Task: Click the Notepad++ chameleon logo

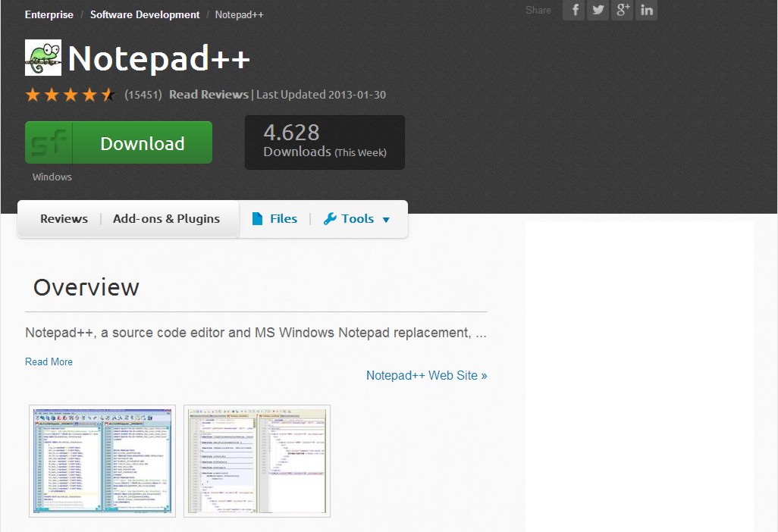Action: 43,58
